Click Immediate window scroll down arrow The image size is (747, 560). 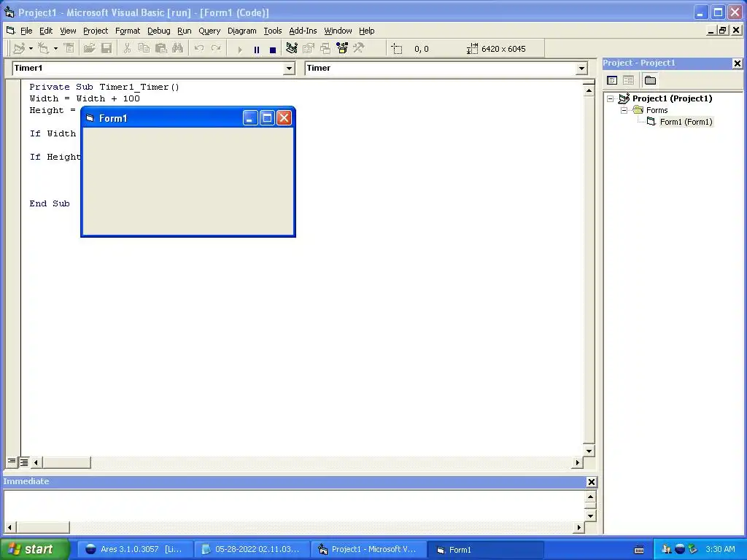point(590,516)
